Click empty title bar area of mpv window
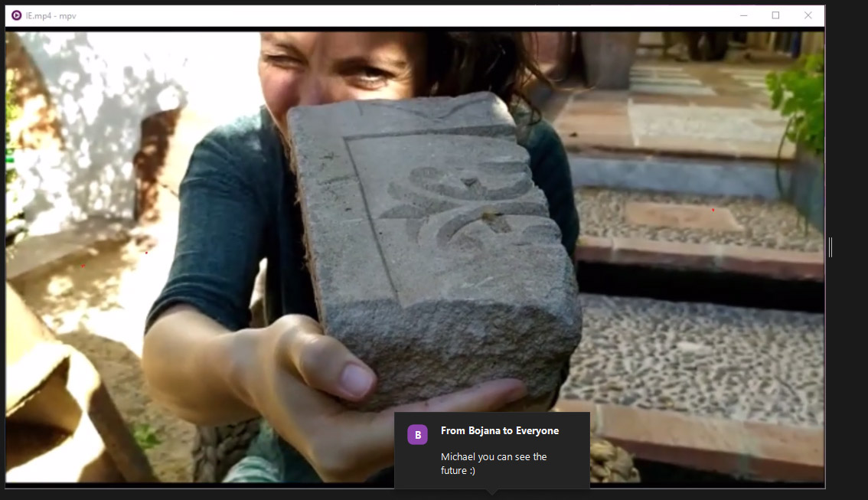 383,15
